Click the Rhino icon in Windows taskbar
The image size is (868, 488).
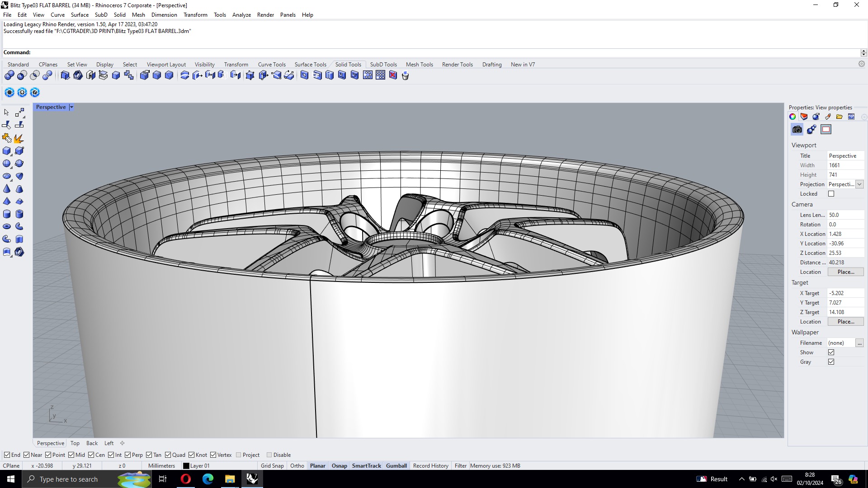[x=252, y=479]
